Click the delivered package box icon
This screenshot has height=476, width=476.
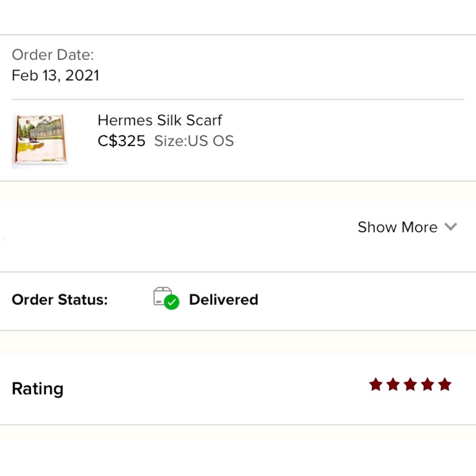pos(162,296)
